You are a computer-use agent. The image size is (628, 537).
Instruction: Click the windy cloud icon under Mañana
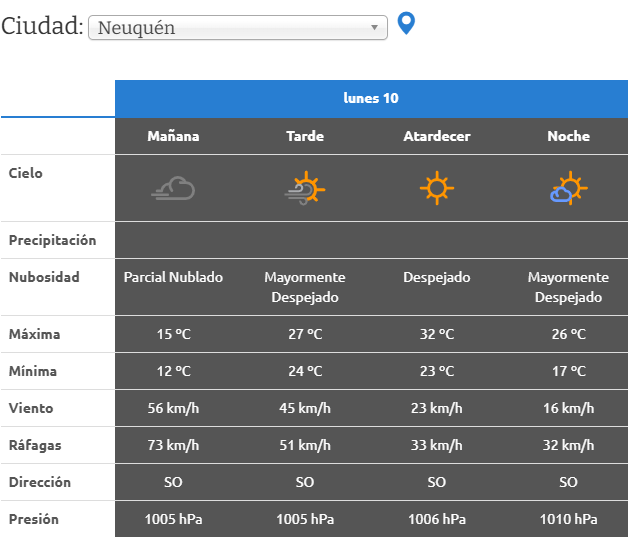[x=173, y=188]
